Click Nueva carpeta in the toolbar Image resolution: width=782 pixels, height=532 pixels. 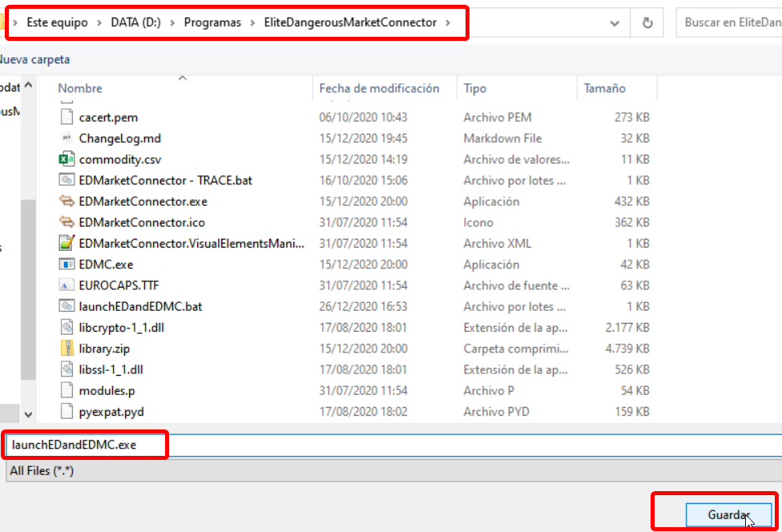pyautogui.click(x=34, y=59)
